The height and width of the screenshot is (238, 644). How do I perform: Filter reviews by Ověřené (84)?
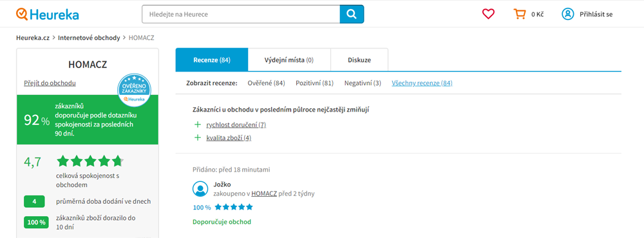(266, 83)
